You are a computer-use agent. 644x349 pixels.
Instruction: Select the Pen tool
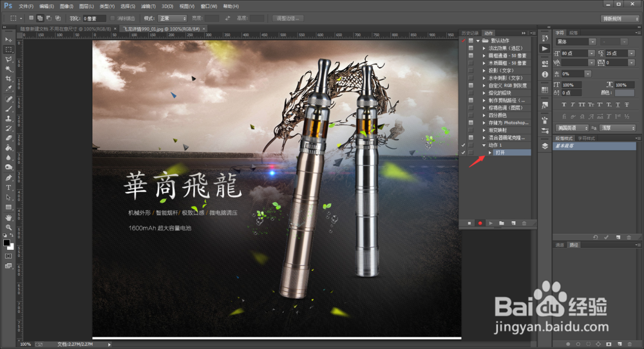coord(8,178)
